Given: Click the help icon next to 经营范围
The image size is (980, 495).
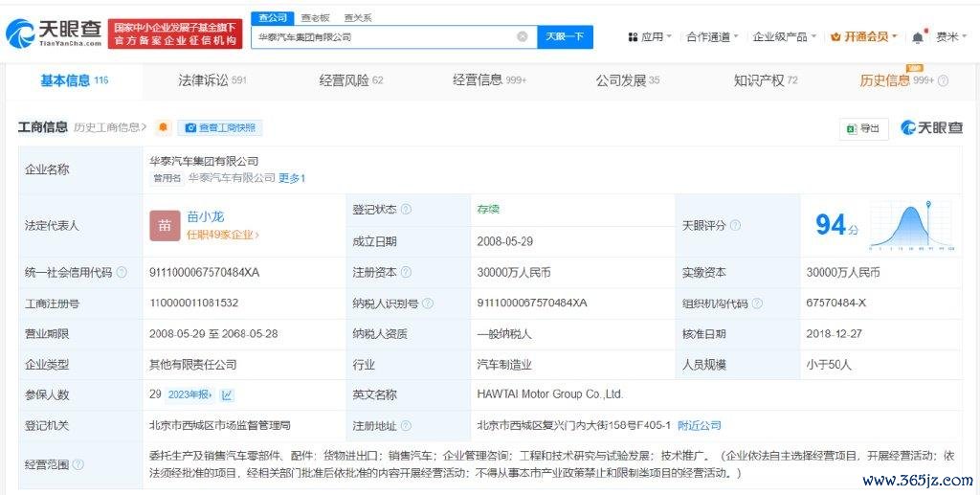Looking at the screenshot, I should pos(78,464).
